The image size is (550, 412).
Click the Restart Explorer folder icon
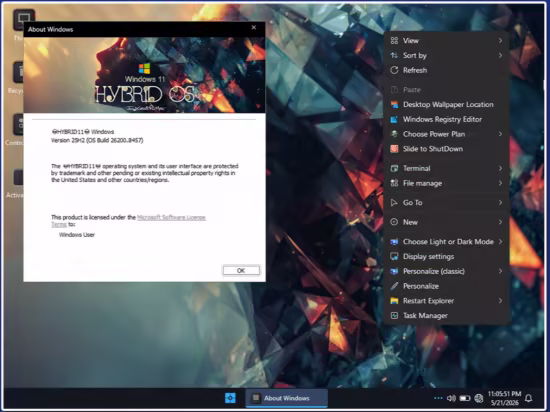(394, 301)
